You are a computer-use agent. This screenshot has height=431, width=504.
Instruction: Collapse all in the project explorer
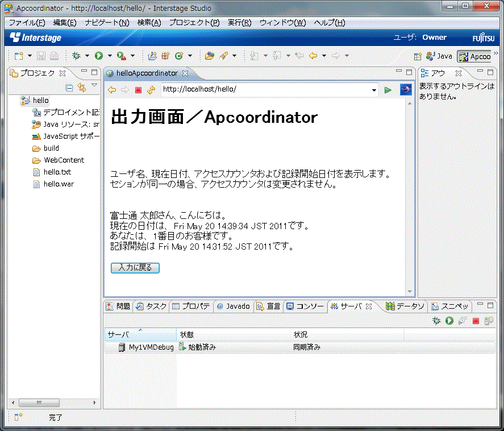coord(69,88)
